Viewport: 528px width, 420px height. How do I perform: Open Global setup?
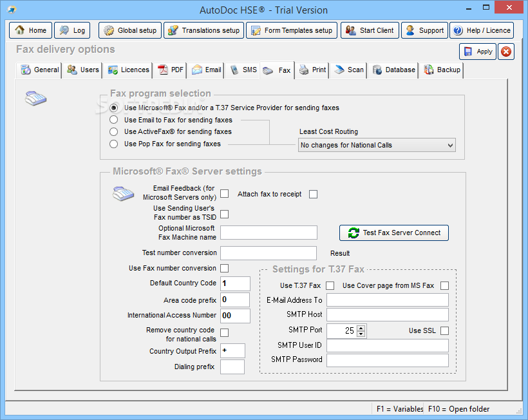(x=130, y=30)
